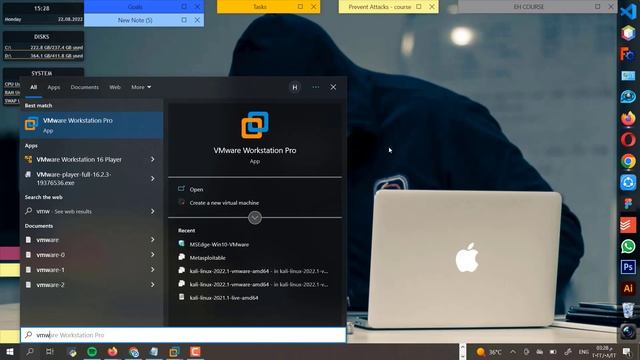Open Task View on the taskbar
The image size is (640, 360).
[50, 352]
